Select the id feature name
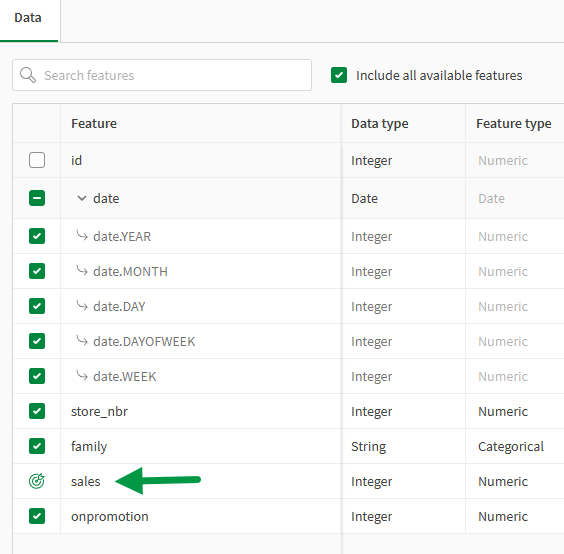 (x=76, y=160)
